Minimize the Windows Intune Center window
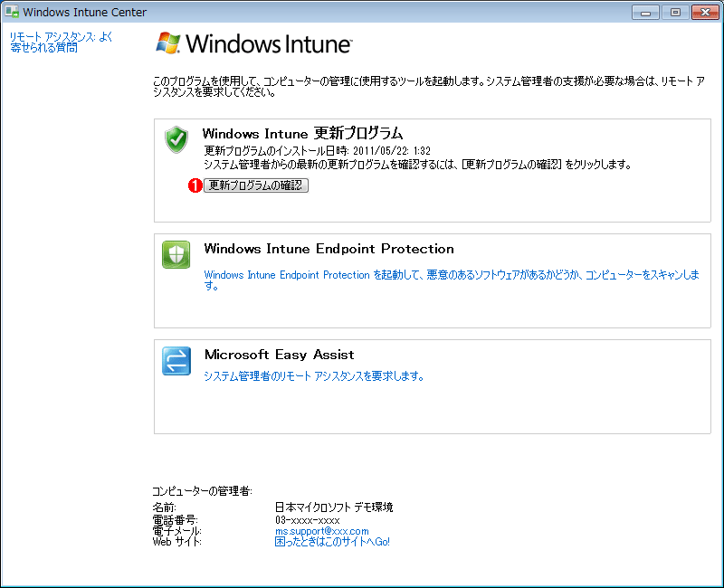The image size is (724, 588). pos(645,13)
